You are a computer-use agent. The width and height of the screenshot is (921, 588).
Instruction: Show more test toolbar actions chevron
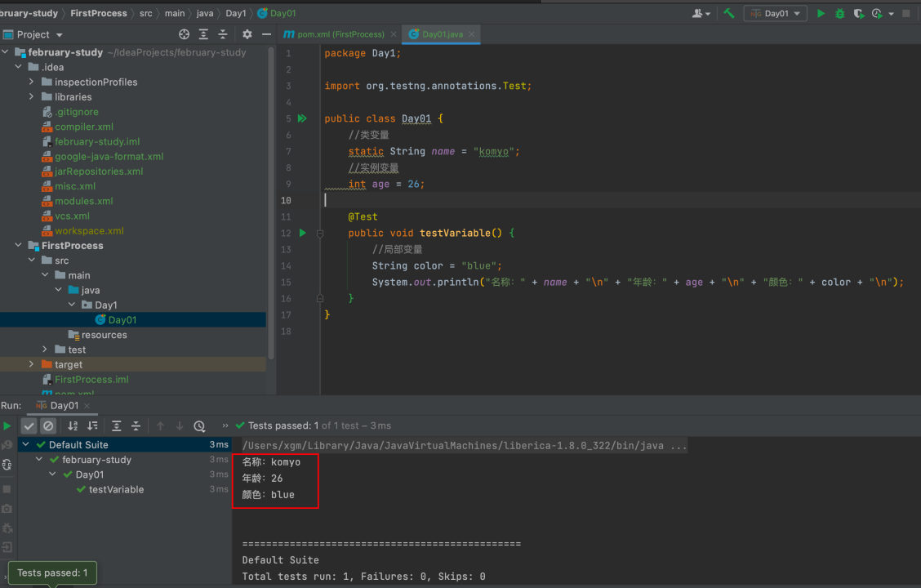pyautogui.click(x=225, y=425)
